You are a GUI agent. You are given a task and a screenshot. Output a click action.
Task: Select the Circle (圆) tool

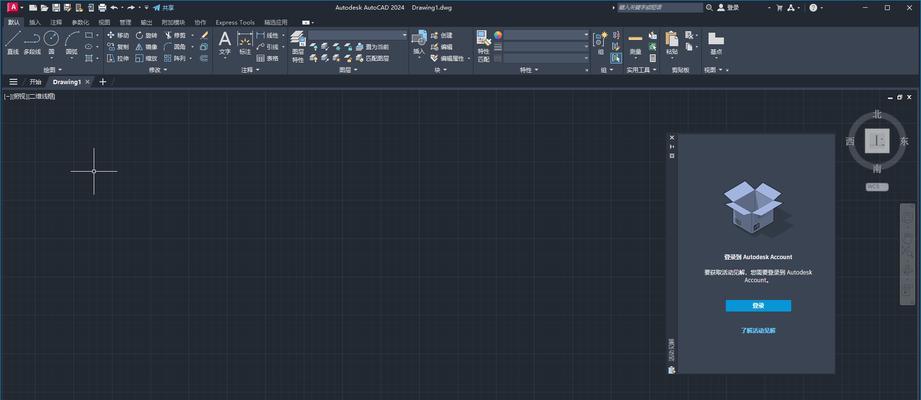(51, 43)
